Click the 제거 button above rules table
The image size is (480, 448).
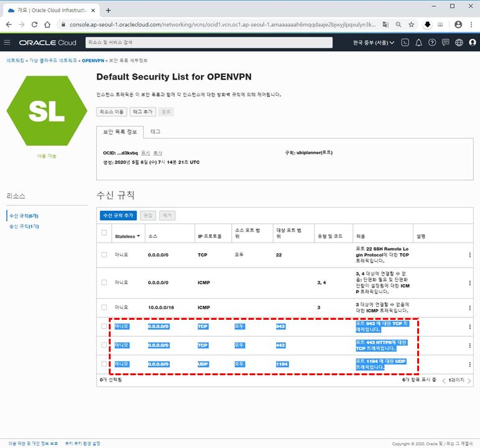point(167,215)
